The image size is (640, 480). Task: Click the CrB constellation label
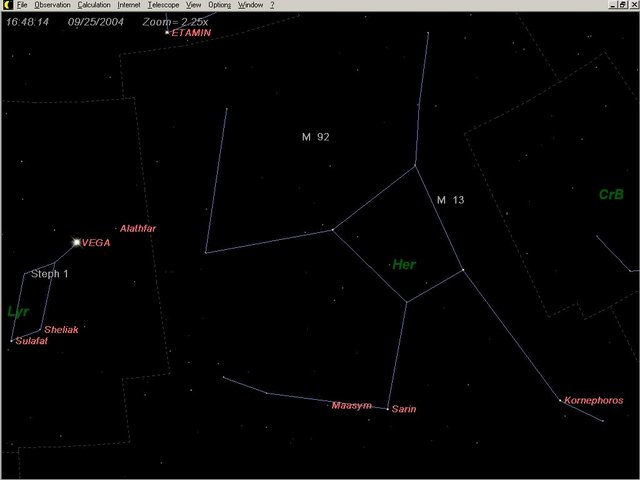[x=610, y=194]
